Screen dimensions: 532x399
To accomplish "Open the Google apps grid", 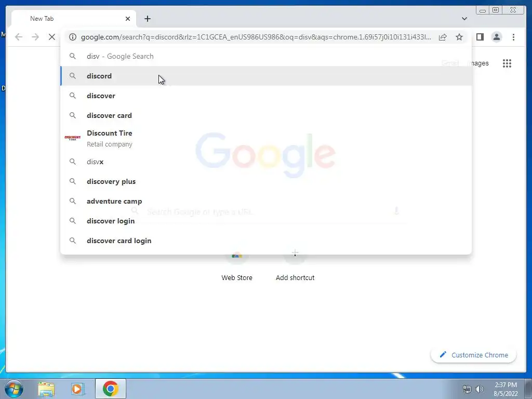I will point(507,63).
